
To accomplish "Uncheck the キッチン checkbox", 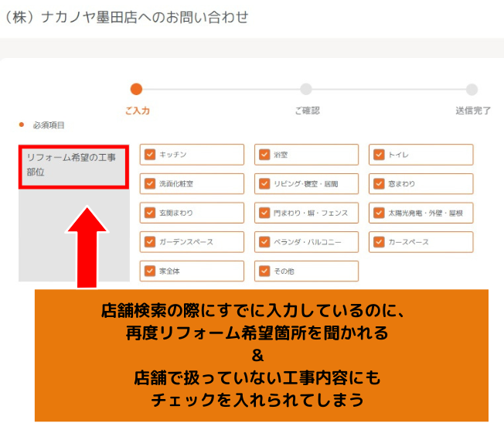I will (150, 155).
